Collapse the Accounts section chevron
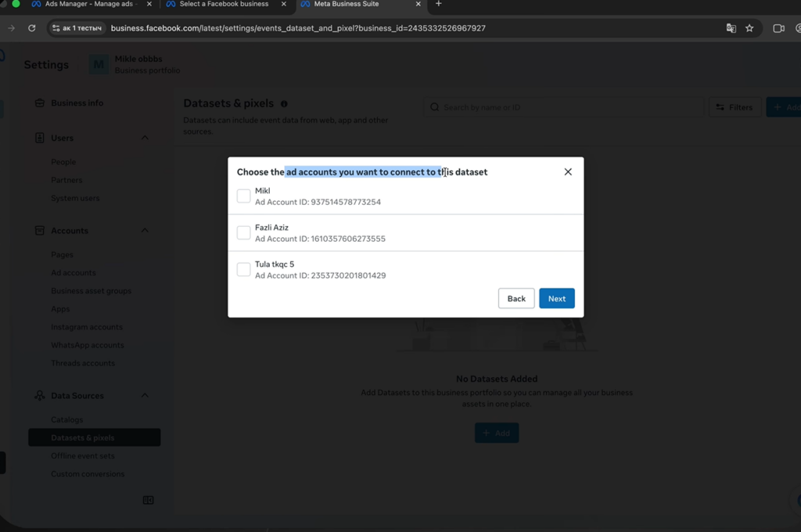 (x=145, y=231)
